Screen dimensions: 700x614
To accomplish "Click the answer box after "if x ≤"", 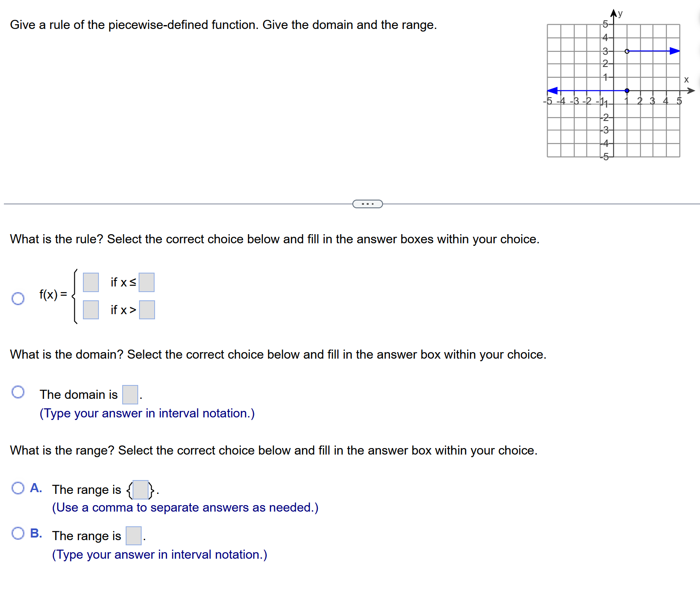I will 147,283.
